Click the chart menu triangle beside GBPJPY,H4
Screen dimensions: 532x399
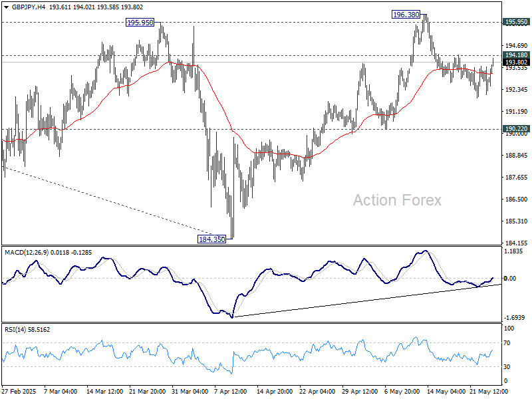pyautogui.click(x=7, y=7)
